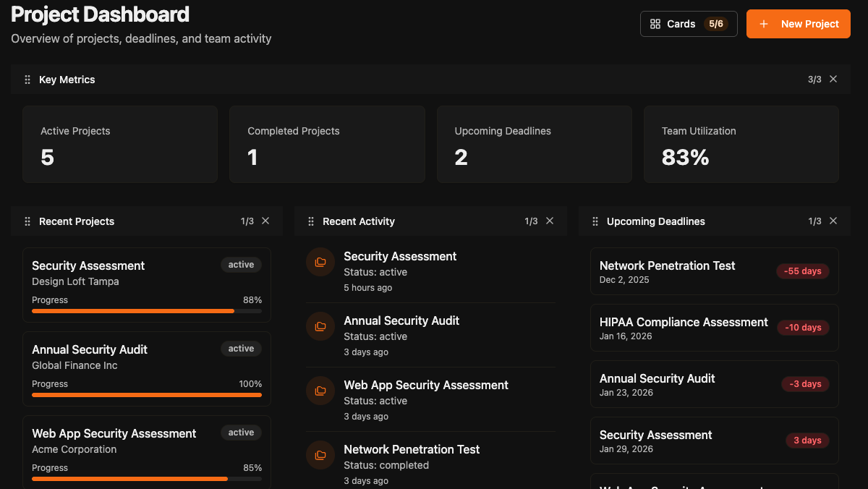Click the -55 days badge on Network Penetration Test
Viewport: 868px width, 489px height.
[802, 271]
